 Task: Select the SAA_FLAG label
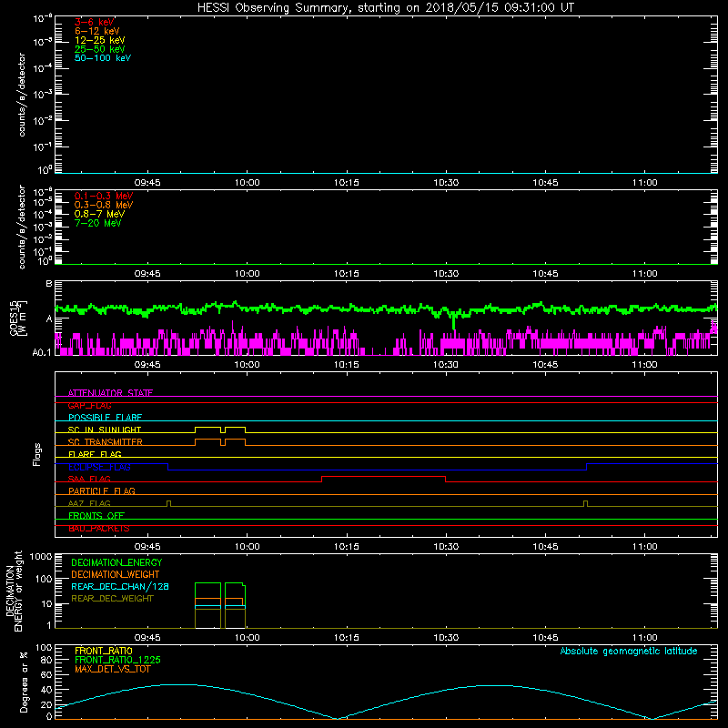click(89, 479)
